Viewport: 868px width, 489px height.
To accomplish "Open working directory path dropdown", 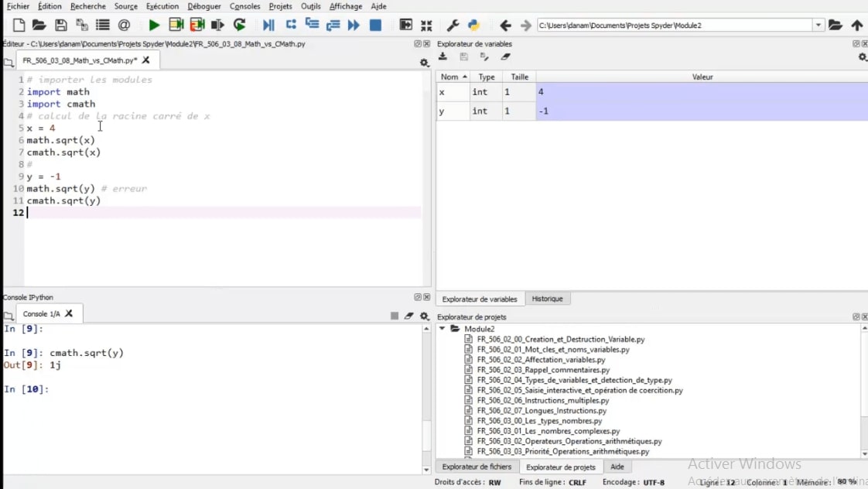I will [818, 25].
